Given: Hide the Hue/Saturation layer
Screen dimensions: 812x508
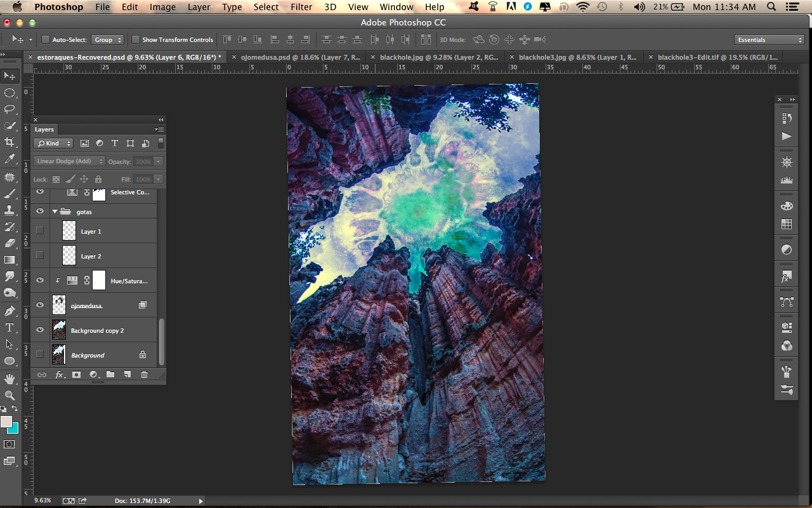Looking at the screenshot, I should pos(40,280).
